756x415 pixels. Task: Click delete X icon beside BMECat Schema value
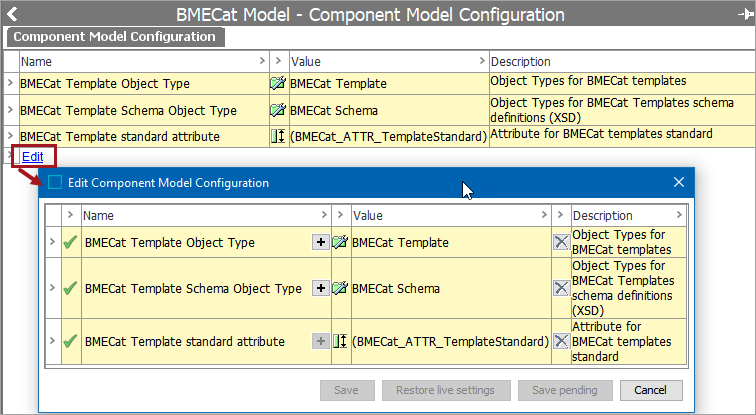(561, 288)
